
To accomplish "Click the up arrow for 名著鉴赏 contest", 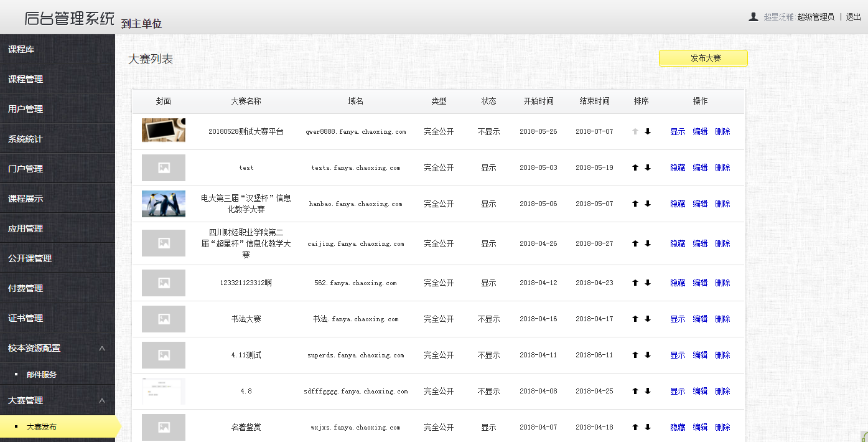I will 634,427.
